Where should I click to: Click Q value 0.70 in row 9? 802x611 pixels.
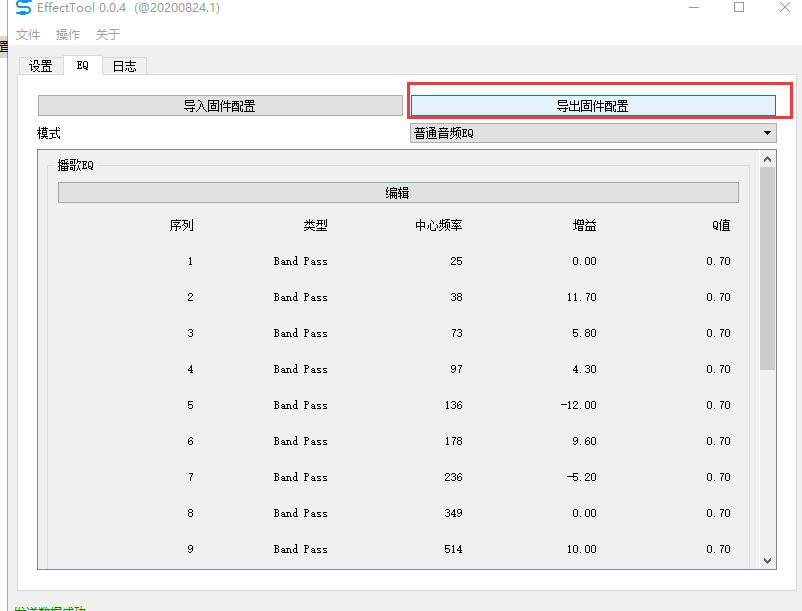[x=719, y=549]
